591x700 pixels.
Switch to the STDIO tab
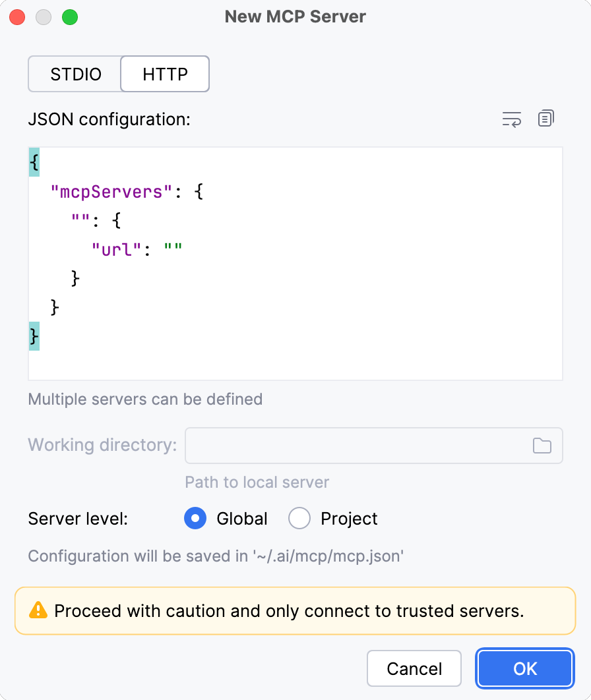(x=74, y=74)
